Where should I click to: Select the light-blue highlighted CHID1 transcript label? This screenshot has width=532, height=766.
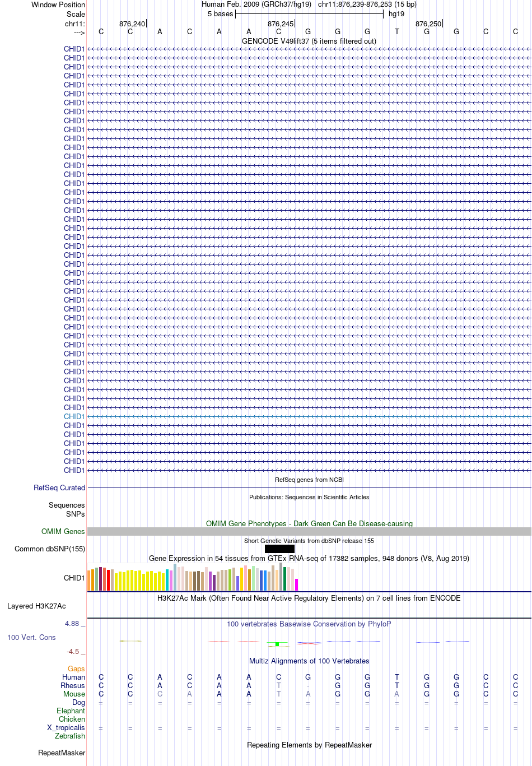pyautogui.click(x=74, y=416)
